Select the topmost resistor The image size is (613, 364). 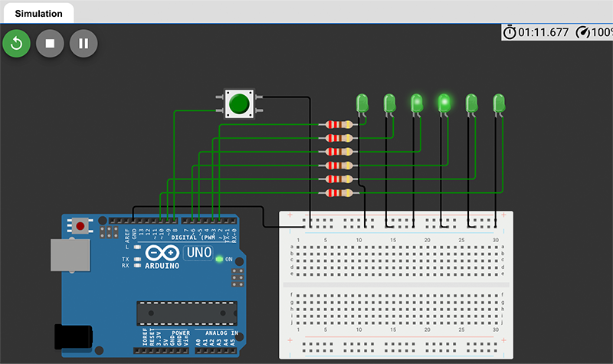point(339,125)
